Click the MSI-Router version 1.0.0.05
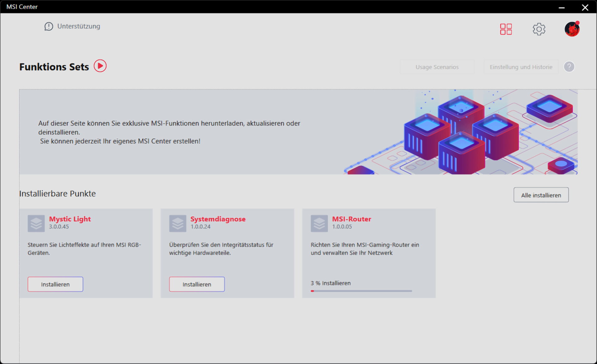 [342, 227]
